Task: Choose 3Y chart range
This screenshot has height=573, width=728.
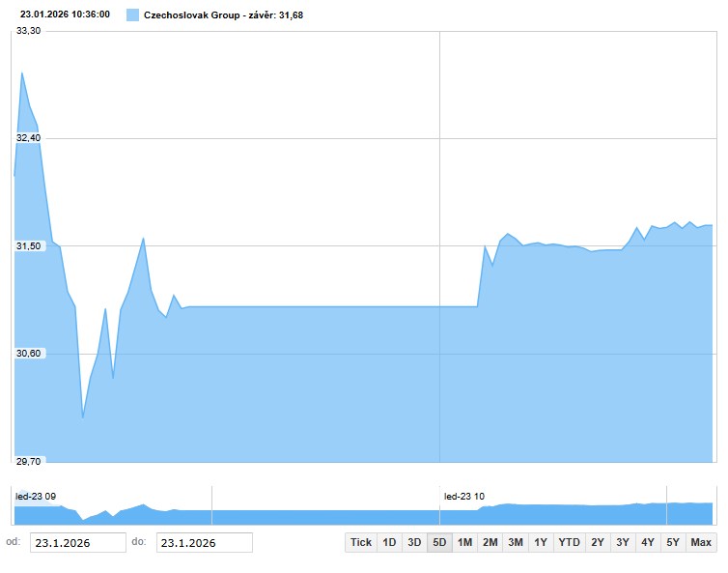Action: [623, 542]
